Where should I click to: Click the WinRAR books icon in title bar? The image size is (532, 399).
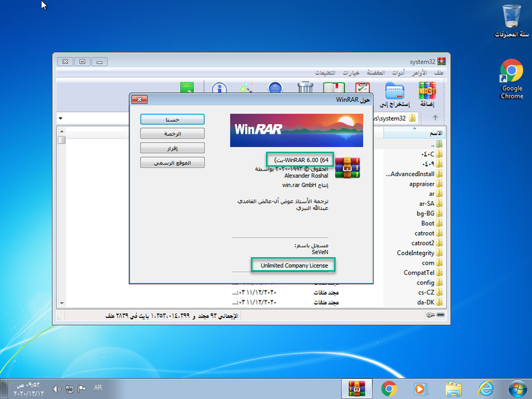click(441, 62)
